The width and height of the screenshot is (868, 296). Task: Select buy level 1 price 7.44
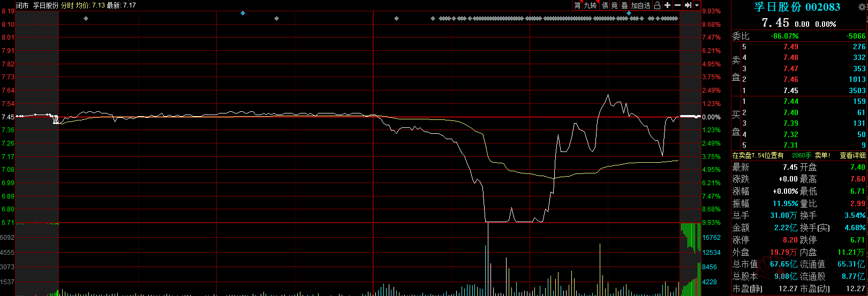[790, 101]
